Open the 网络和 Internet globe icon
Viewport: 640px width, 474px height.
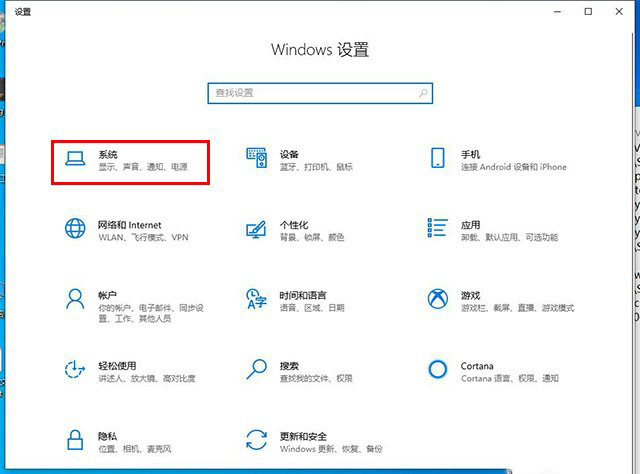pyautogui.click(x=75, y=228)
